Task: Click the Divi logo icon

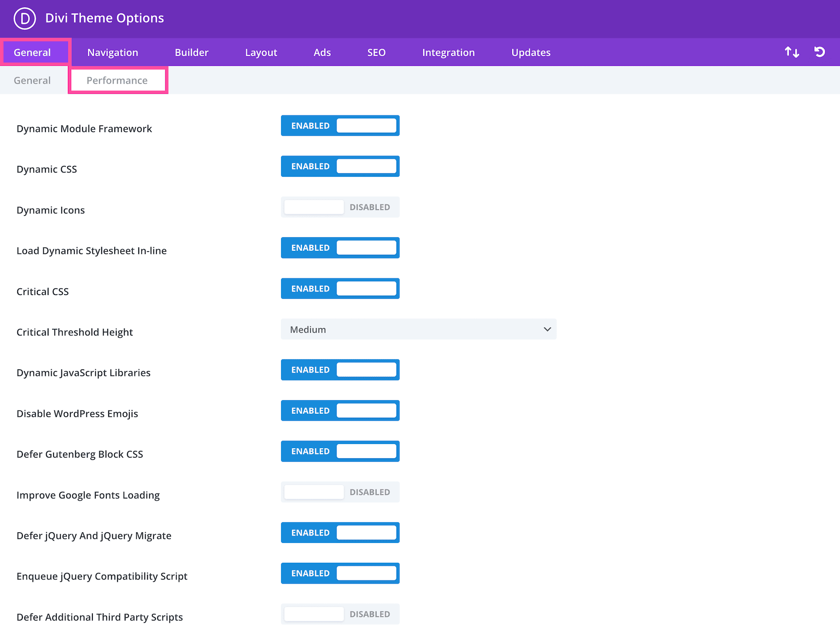Action: [25, 19]
